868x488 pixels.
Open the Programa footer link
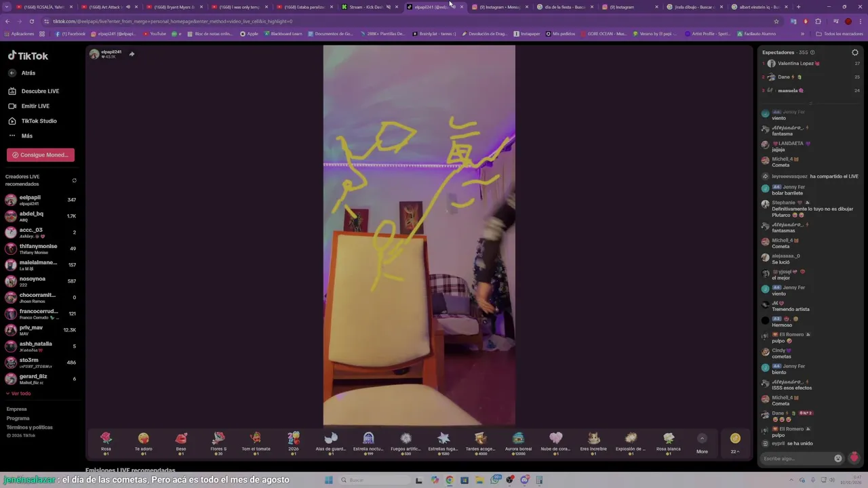[x=18, y=418]
